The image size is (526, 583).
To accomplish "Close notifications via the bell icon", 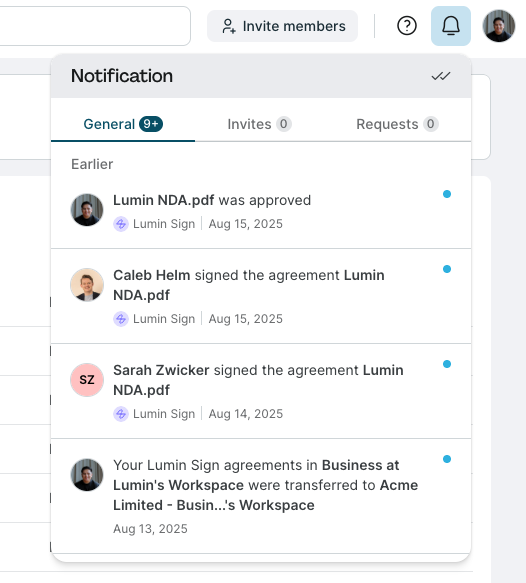I will pyautogui.click(x=451, y=26).
